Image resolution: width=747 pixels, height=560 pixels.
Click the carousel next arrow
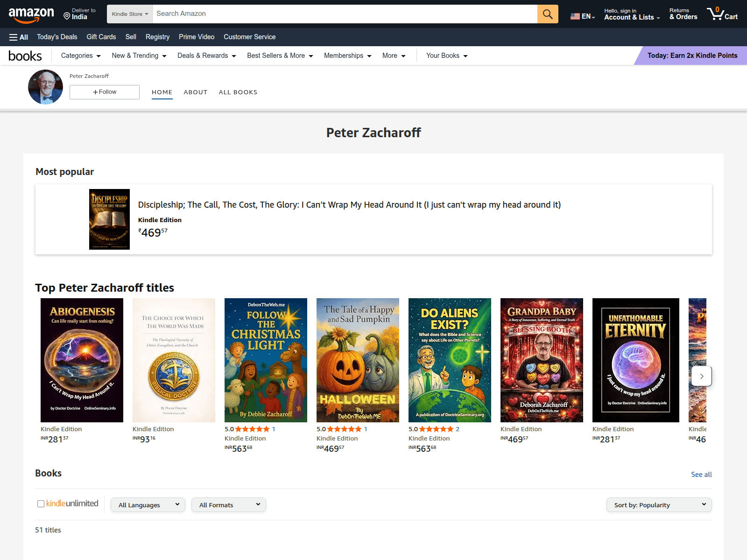701,376
